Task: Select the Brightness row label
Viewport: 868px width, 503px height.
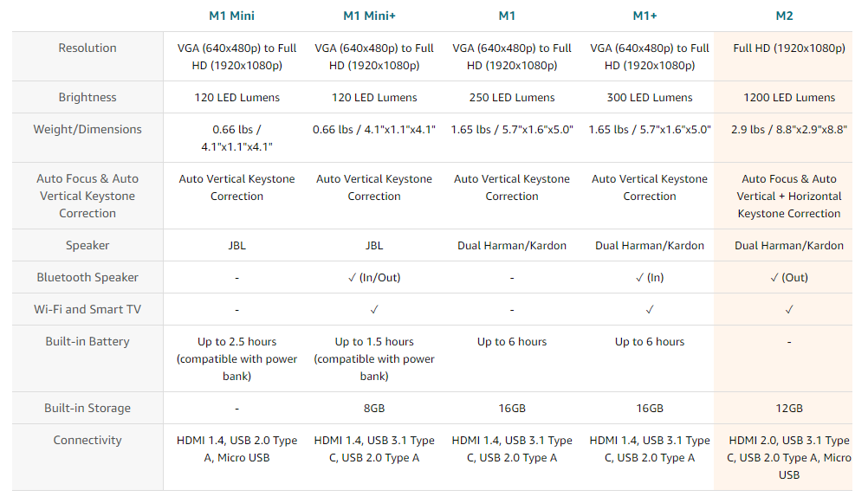Action: (x=87, y=97)
